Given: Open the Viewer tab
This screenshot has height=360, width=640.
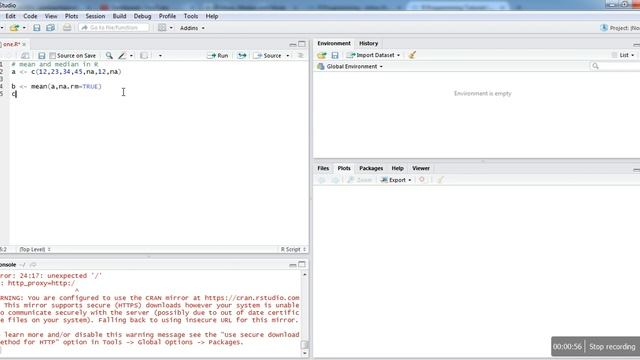Looking at the screenshot, I should tap(421, 168).
